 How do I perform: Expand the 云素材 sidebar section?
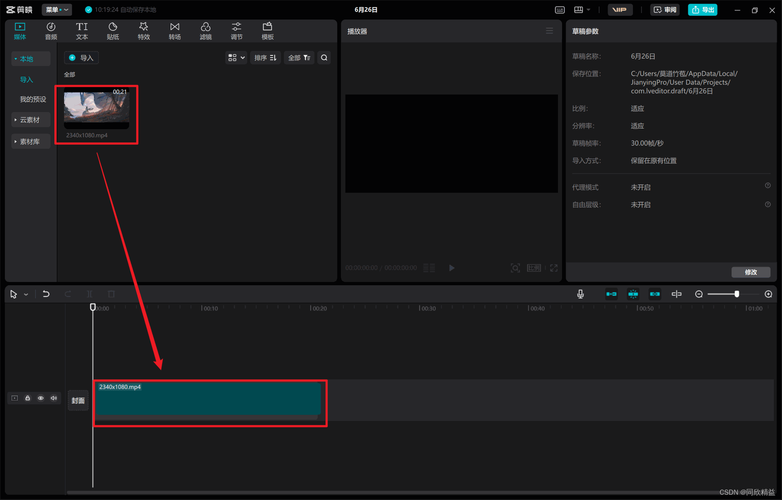pos(30,119)
